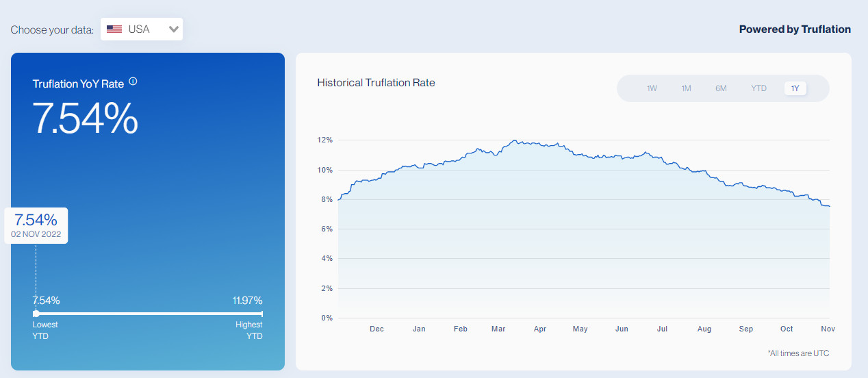Click the 7.54% date tooltip for 02 NOV 2022

[x=36, y=225]
